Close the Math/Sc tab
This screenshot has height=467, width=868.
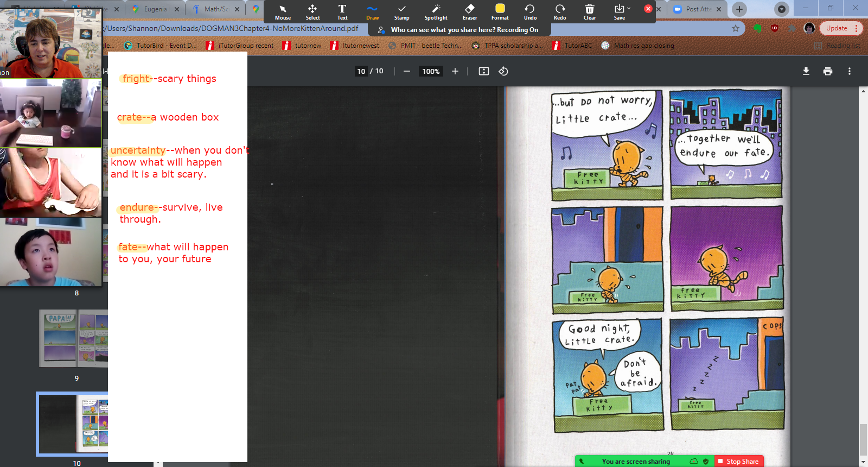coord(237,9)
